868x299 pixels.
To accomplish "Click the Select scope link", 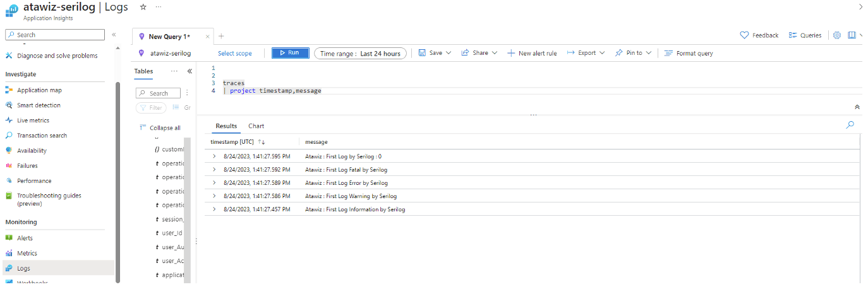I will pyautogui.click(x=235, y=54).
